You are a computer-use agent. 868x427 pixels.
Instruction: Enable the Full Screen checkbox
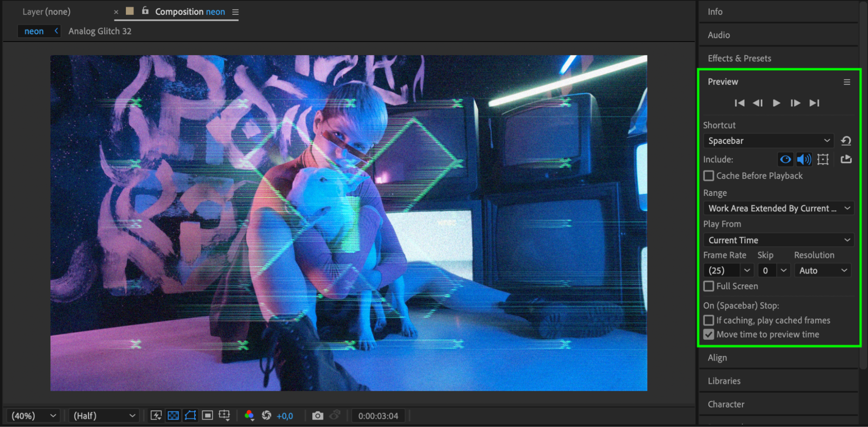pyautogui.click(x=709, y=286)
